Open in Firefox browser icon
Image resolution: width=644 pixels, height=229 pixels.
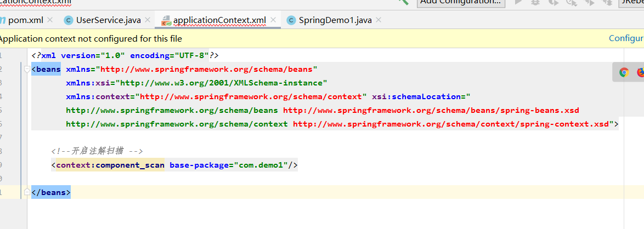click(641, 72)
